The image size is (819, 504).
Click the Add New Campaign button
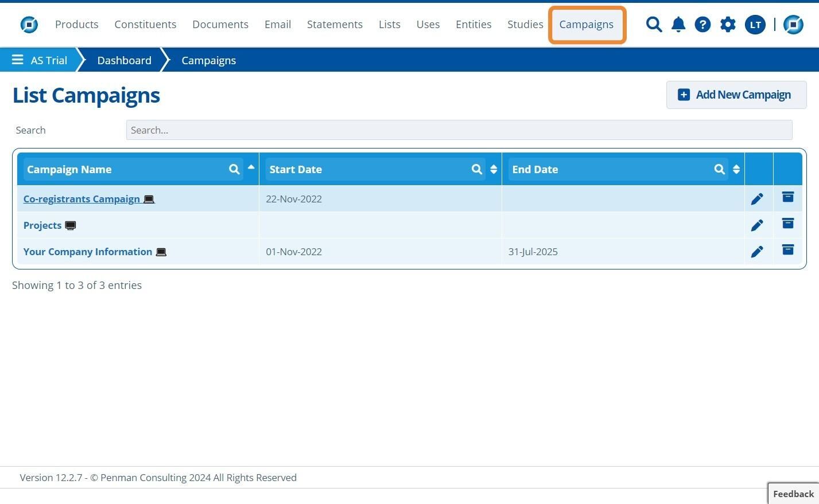[x=736, y=95]
